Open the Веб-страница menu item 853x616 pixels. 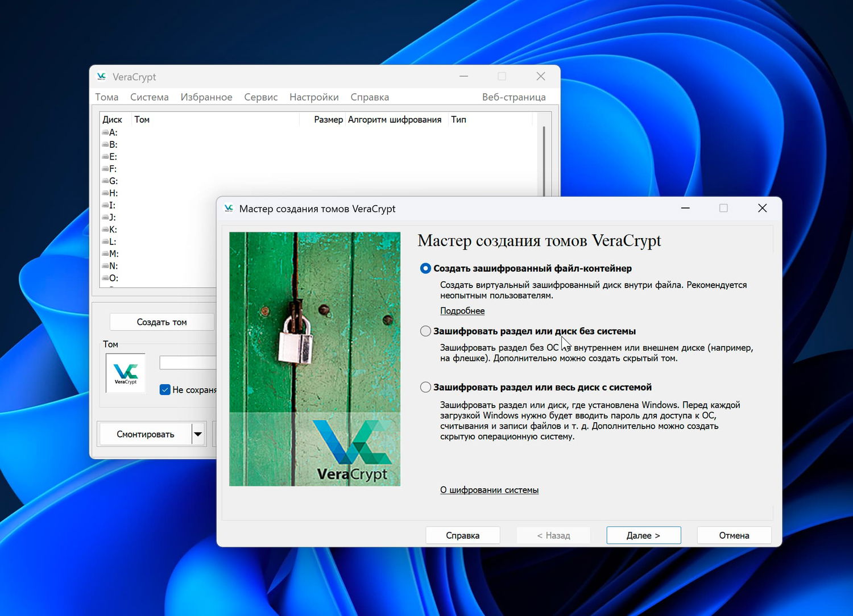[x=514, y=97]
